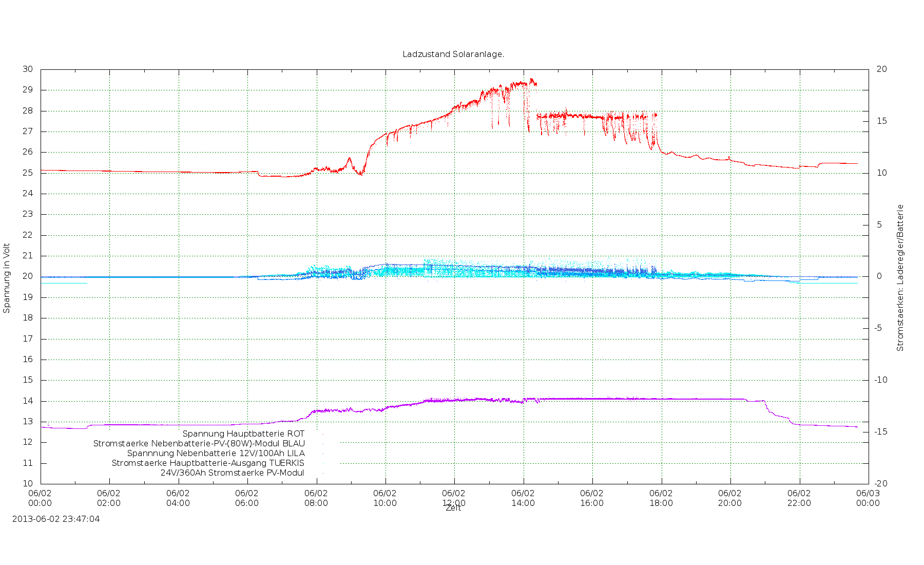Click the 06/03 00:00 time tick label
This screenshot has width=924, height=565.
868,498
